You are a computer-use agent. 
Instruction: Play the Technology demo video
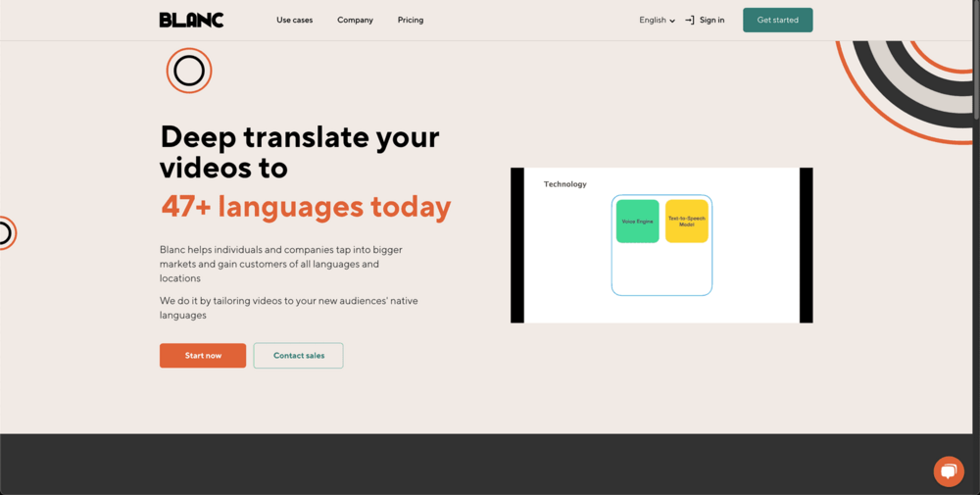[x=661, y=245]
